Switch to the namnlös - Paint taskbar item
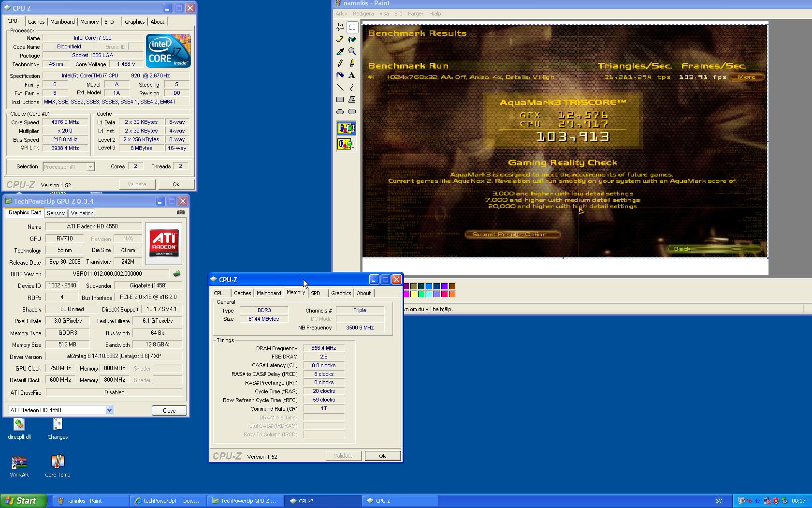Viewport: 812px width, 508px height. coord(90,501)
